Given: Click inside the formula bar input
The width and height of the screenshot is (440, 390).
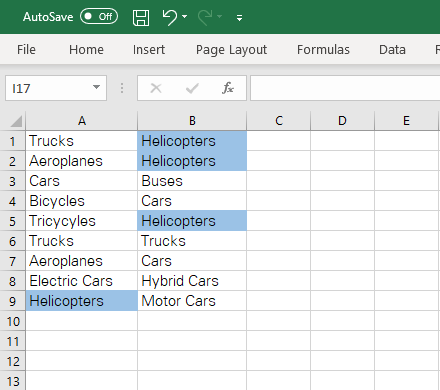Looking at the screenshot, I should [x=345, y=88].
